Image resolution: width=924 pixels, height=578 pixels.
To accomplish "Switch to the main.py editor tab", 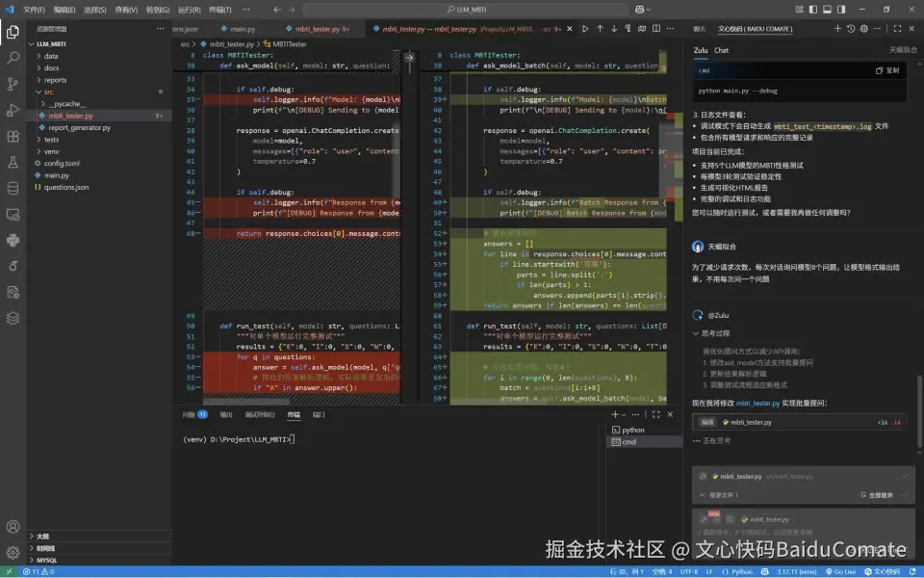I will [242, 29].
